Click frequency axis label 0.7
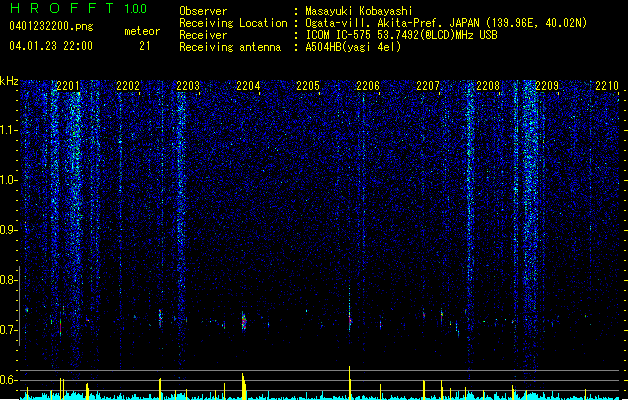 click(x=8, y=330)
